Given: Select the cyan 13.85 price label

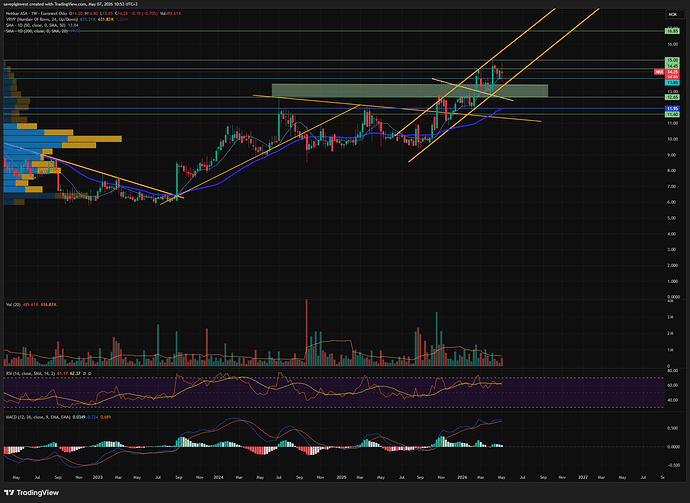Looking at the screenshot, I should [672, 82].
